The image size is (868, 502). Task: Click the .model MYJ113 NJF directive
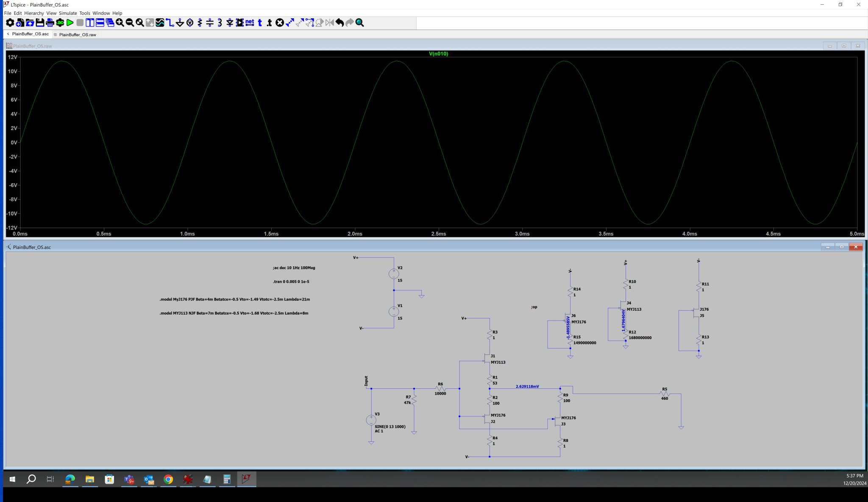(234, 313)
